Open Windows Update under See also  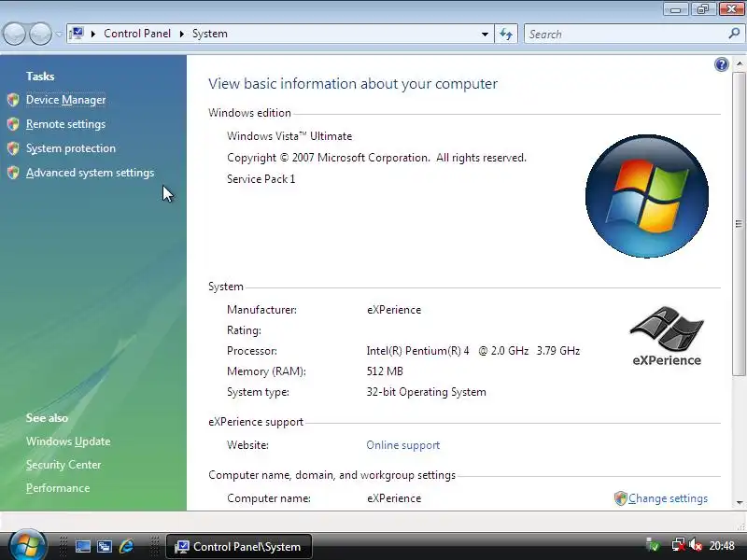(x=68, y=441)
